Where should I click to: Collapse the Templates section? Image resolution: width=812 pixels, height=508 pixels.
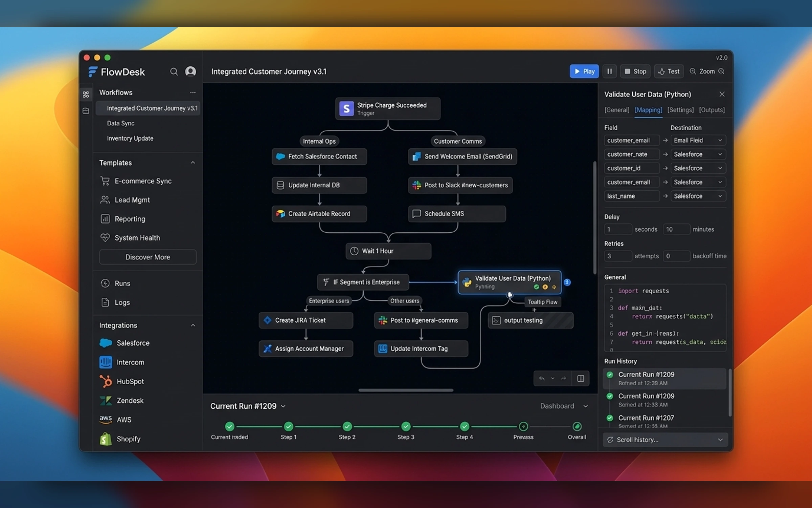(x=193, y=163)
